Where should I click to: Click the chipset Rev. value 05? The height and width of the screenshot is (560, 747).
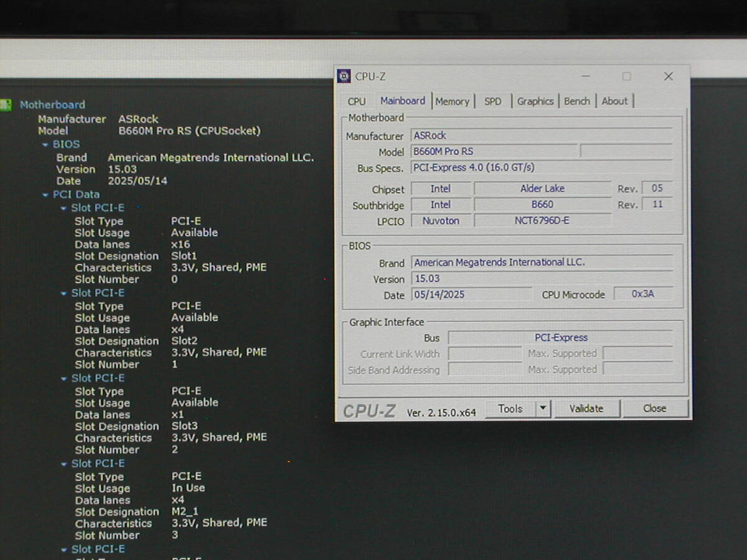point(657,189)
